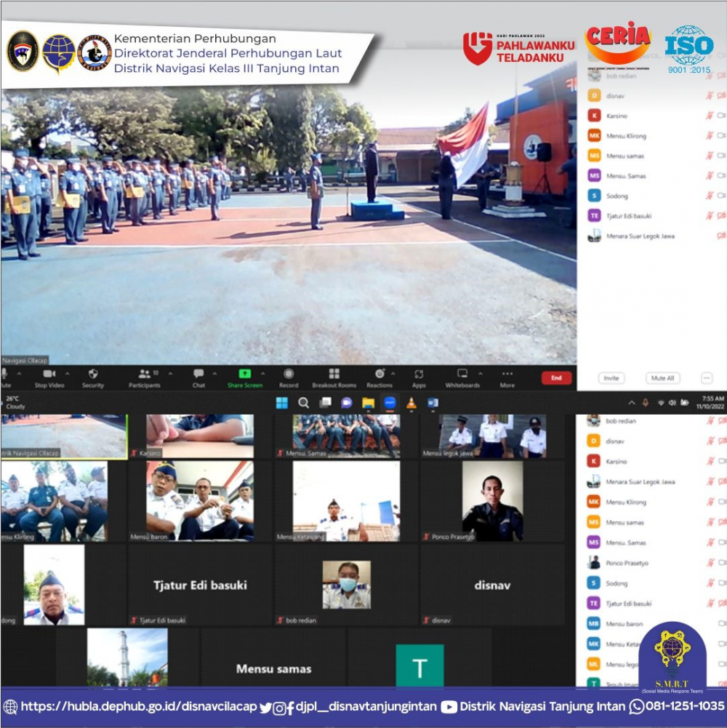
Task: Click the Zoom icon on the taskbar
Action: 390,402
